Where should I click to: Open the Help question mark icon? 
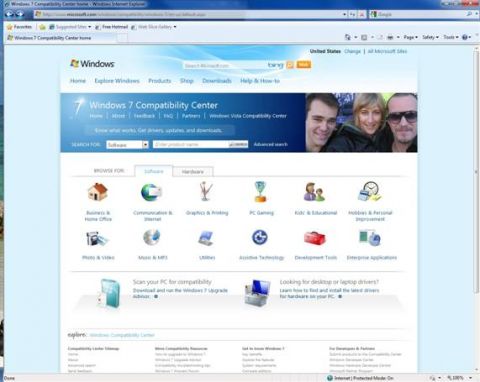(465, 37)
